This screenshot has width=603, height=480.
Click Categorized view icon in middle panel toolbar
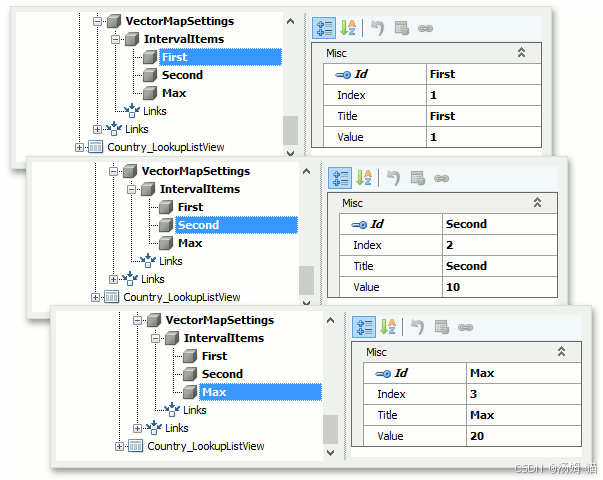pos(340,178)
